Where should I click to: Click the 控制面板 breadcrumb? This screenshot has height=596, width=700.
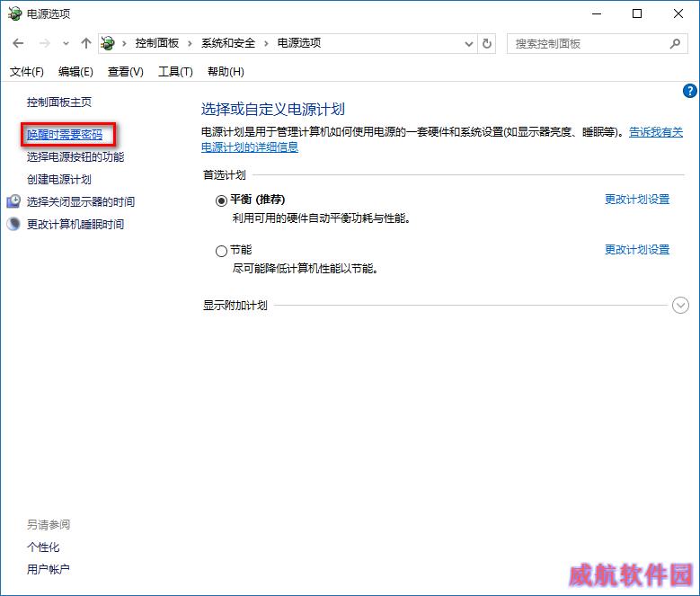(156, 43)
